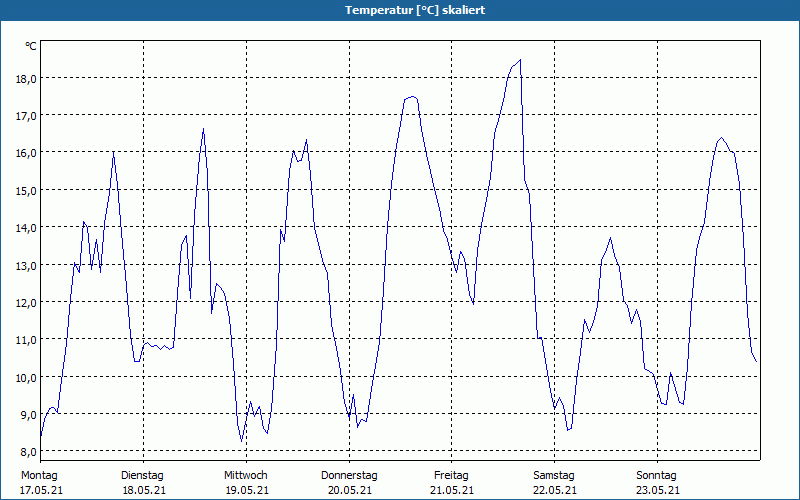
Task: Select the 18,0 y-axis label
Action: tap(28, 79)
